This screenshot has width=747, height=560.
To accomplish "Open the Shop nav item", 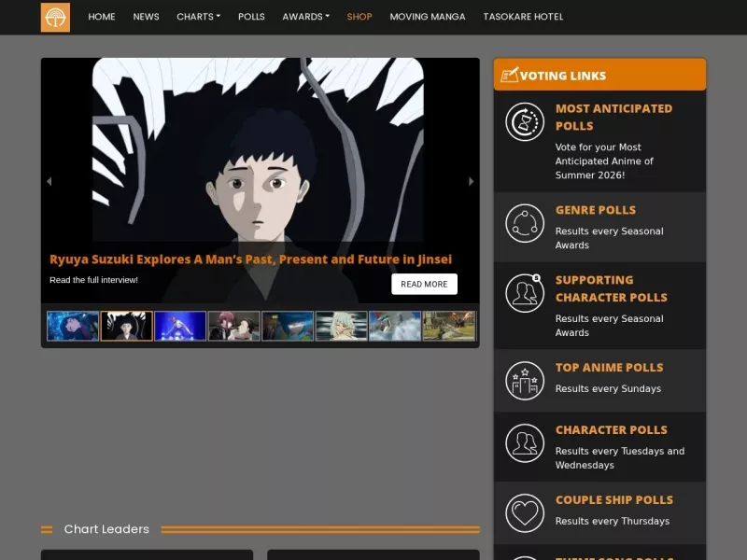I will coord(359,17).
